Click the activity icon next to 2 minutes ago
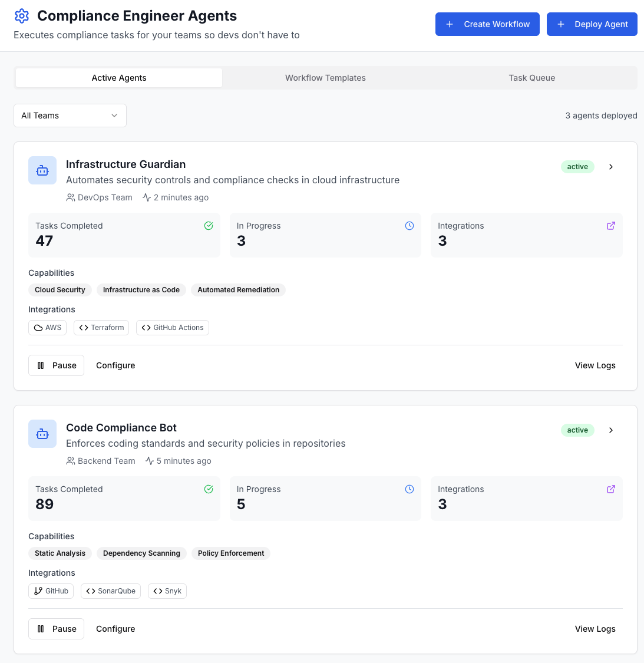This screenshot has height=663, width=644. pos(147,197)
